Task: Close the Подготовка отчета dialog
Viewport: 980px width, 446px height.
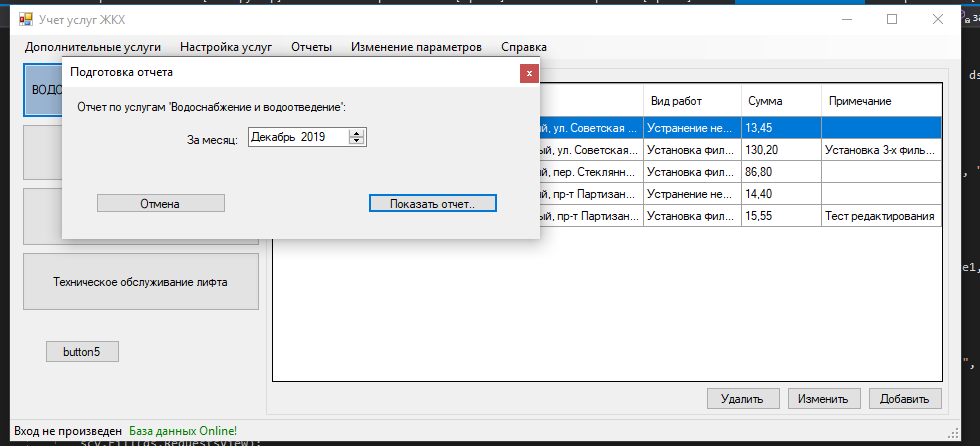Action: tap(529, 73)
